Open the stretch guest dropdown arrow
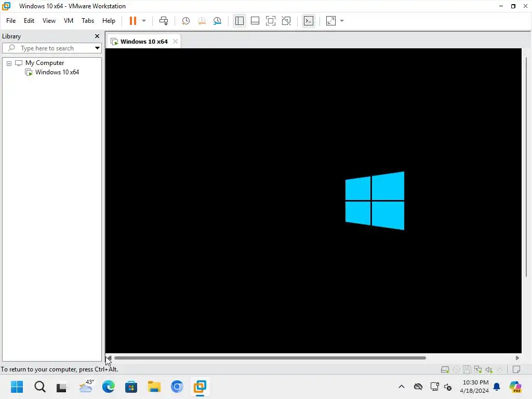Image resolution: width=532 pixels, height=399 pixels. 342,21
